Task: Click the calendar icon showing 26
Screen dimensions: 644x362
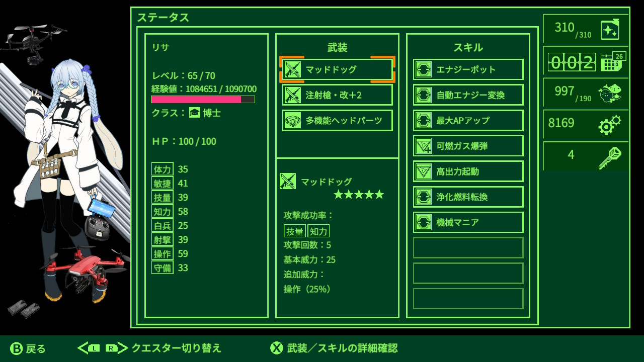Action: (x=613, y=61)
